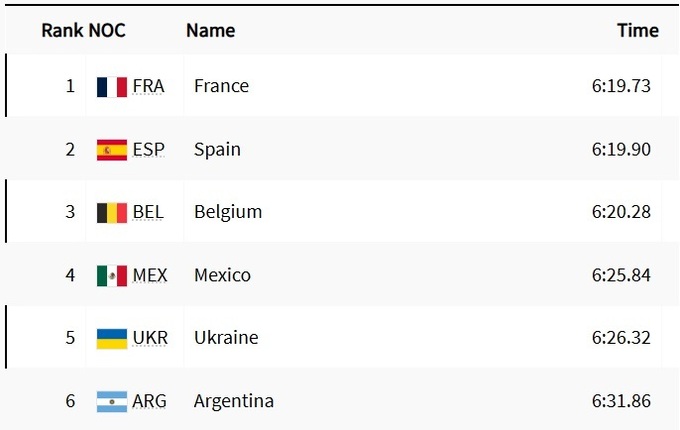The image size is (680, 430).
Task: Sort by the Rank column header
Action: pyautogui.click(x=61, y=30)
